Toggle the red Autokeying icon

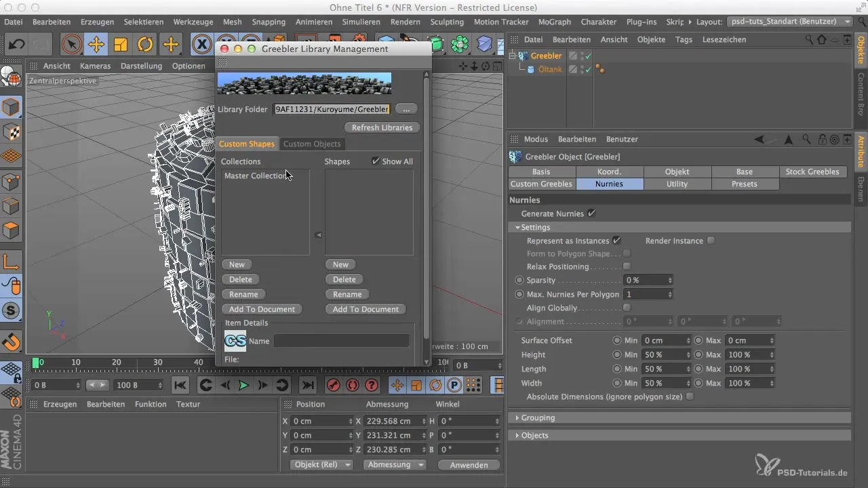353,385
